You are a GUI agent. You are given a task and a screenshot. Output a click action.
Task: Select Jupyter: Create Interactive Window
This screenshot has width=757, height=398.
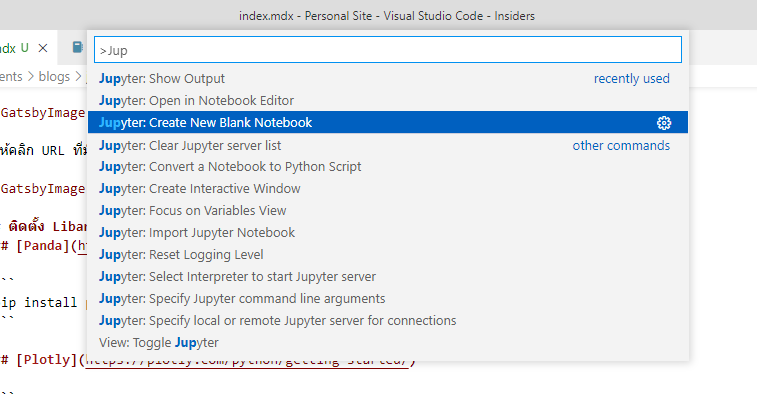(x=388, y=188)
